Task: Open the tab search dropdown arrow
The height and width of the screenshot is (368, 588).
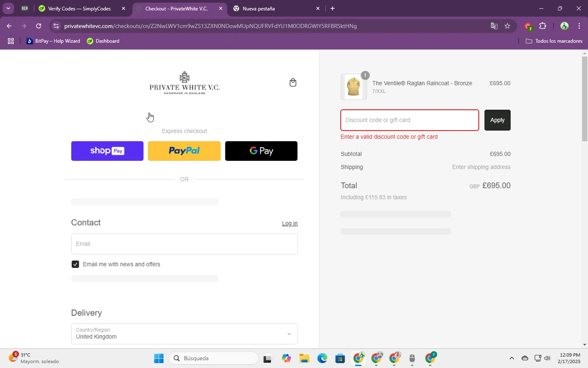Action: pyautogui.click(x=8, y=9)
